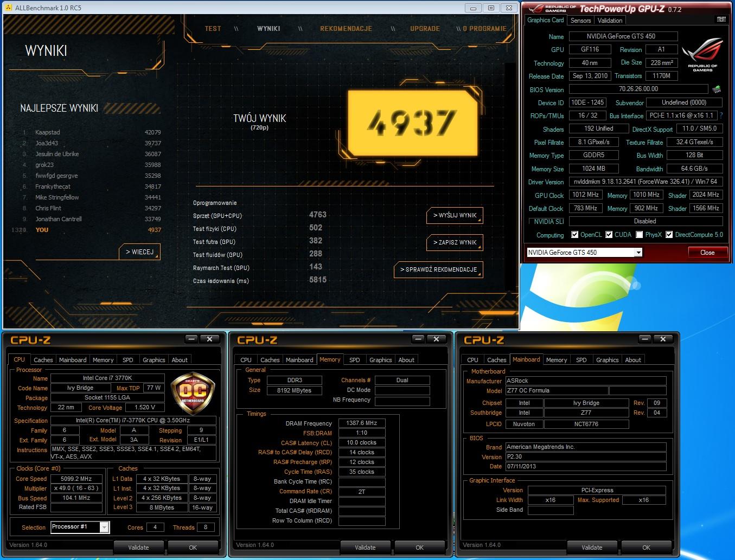Click the yellow 4937 score box
This screenshot has height=560, width=735.
coord(412,122)
